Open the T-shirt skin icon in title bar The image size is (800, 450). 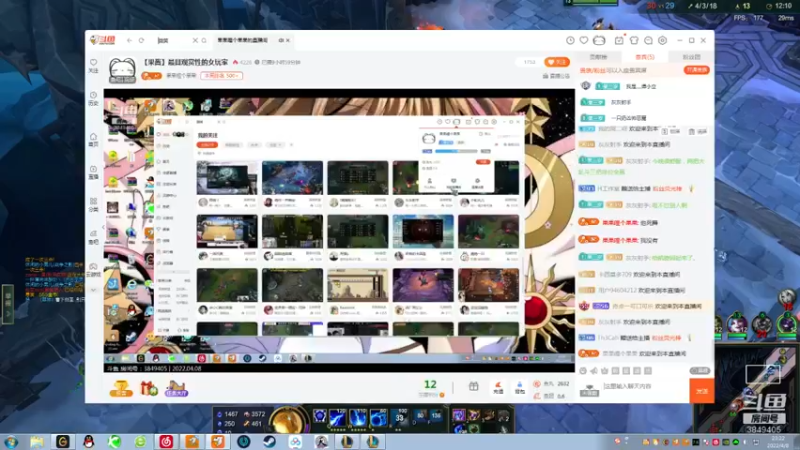[x=634, y=40]
